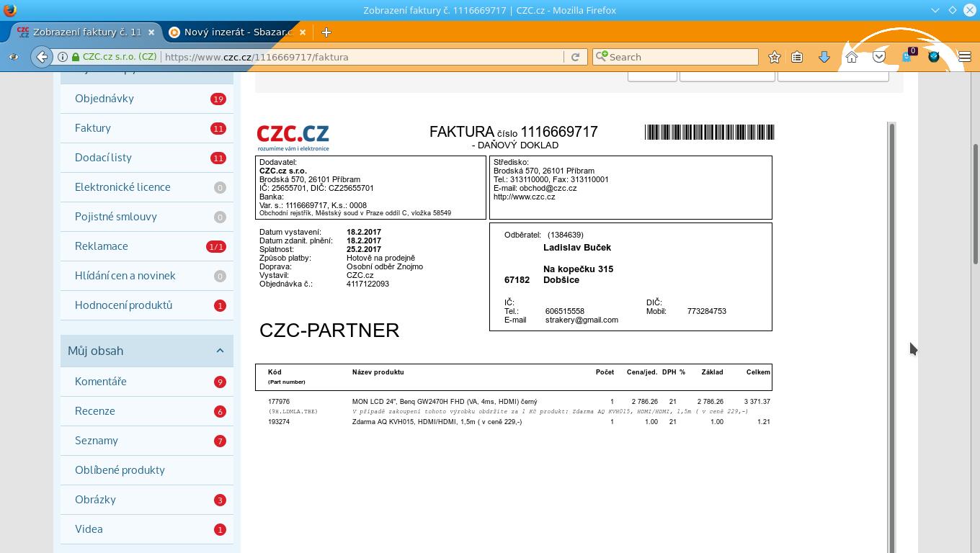Show bookmarks list icon in toolbar
Image resolution: width=980 pixels, height=553 pixels.
(x=797, y=57)
